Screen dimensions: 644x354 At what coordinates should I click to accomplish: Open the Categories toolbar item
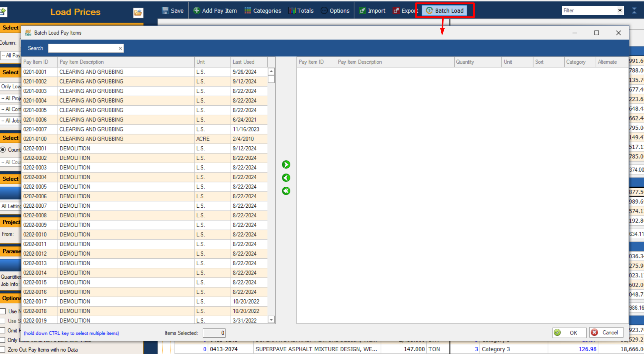point(263,11)
